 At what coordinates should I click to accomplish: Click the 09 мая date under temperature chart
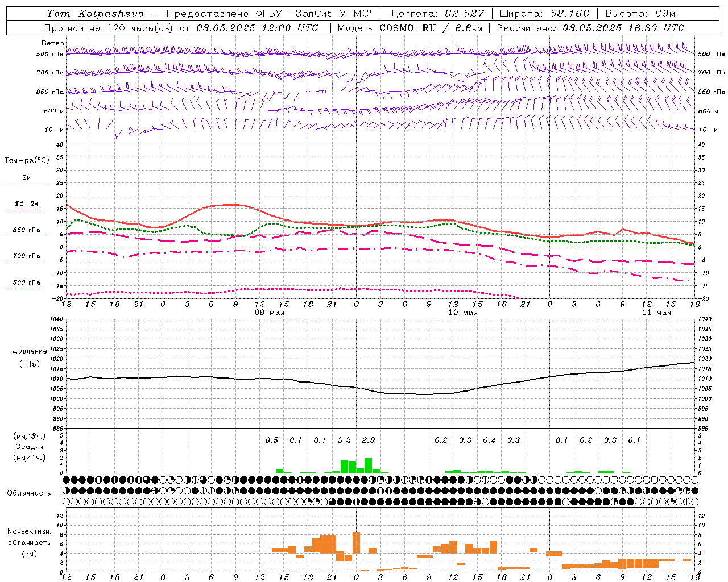[269, 313]
